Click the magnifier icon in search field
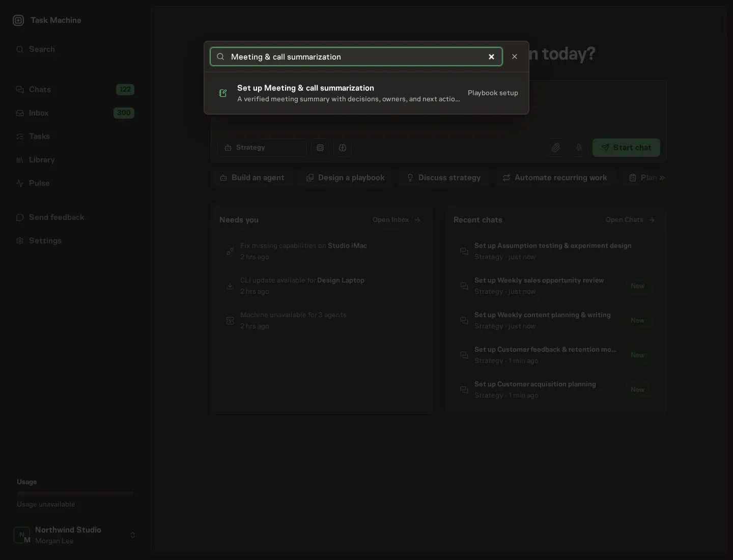Viewport: 733px width, 560px height. click(x=220, y=57)
